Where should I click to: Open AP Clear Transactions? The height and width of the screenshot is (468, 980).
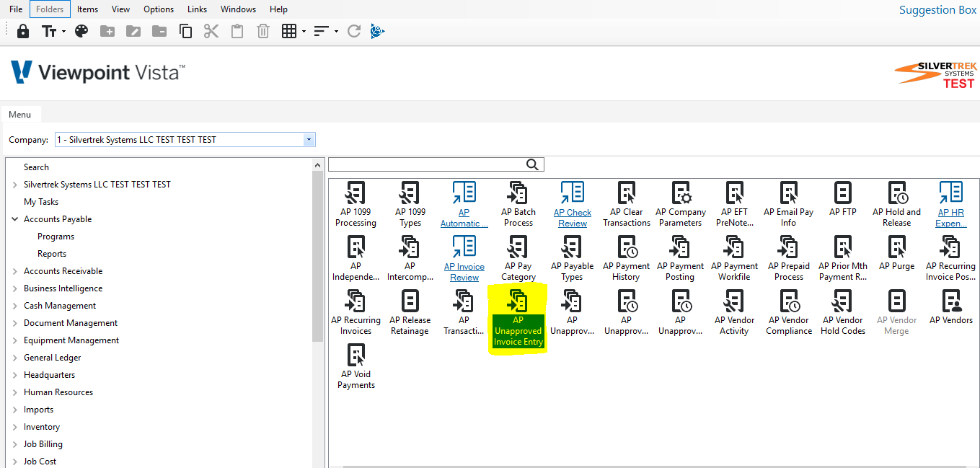tap(627, 204)
